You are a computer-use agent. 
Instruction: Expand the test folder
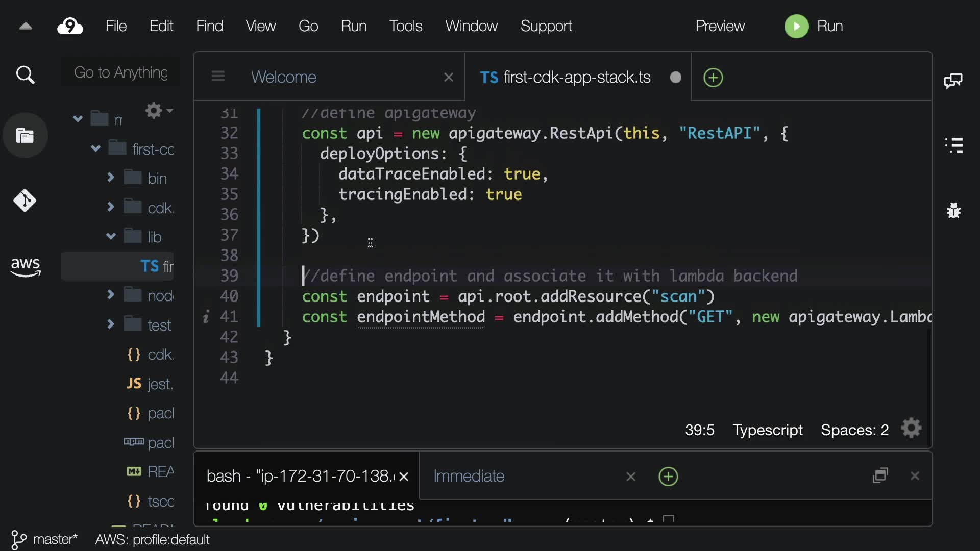pos(111,324)
